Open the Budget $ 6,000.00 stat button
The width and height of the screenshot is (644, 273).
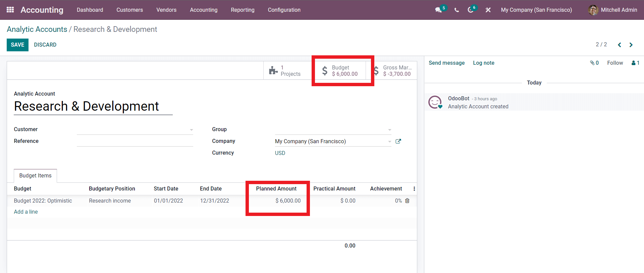(x=340, y=71)
